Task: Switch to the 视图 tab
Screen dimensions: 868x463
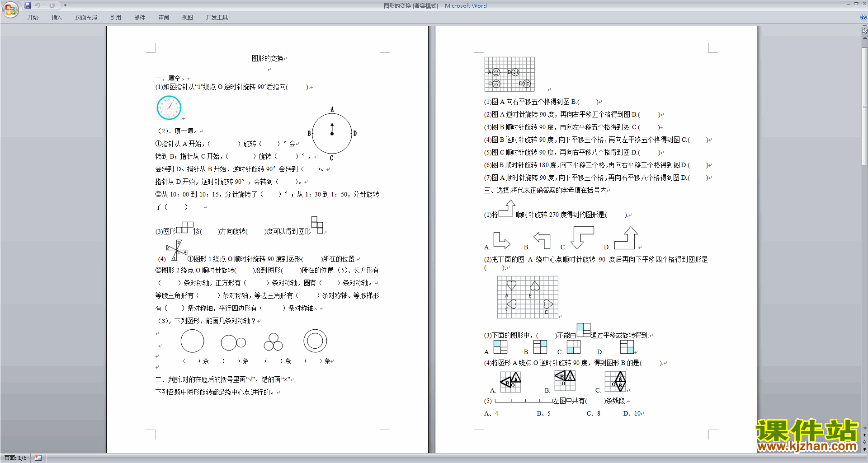Action: pos(188,18)
